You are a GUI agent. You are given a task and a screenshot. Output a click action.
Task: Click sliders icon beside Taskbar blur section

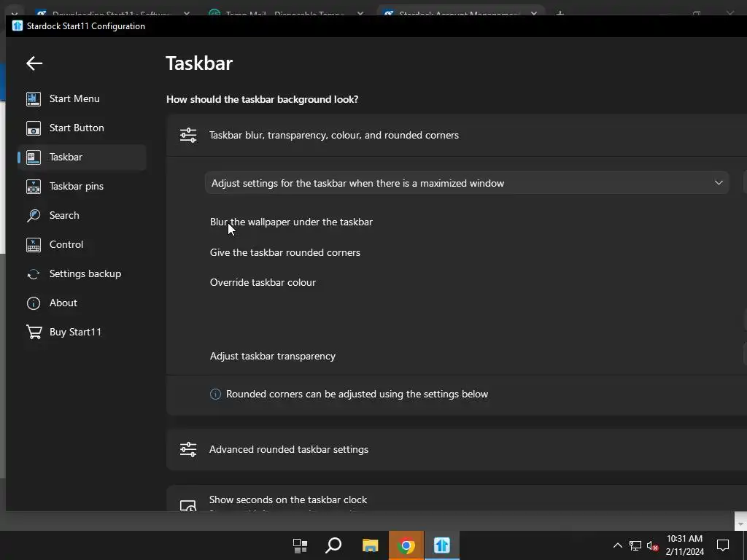[188, 135]
